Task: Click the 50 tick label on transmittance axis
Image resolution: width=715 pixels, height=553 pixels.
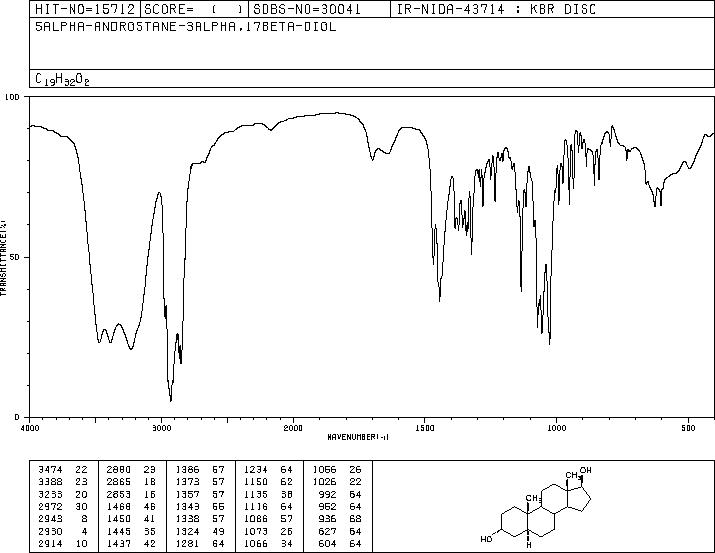Action: (x=16, y=257)
